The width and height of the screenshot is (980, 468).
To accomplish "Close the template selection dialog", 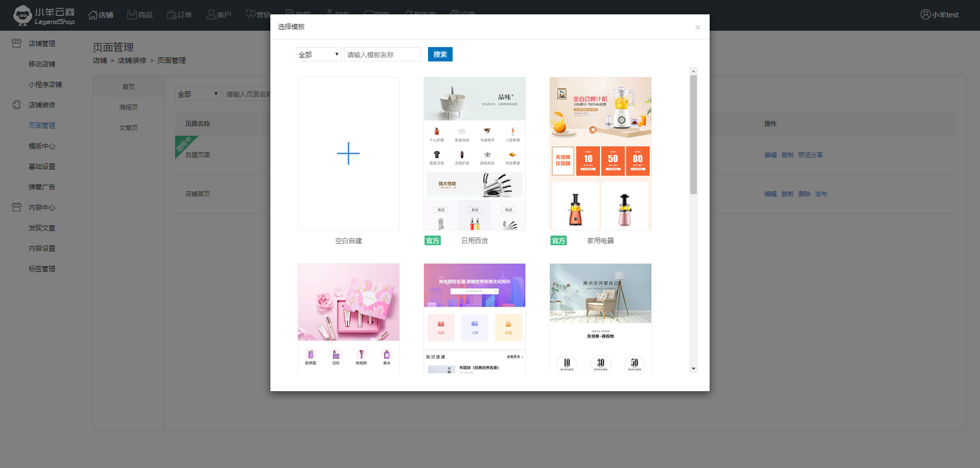I will [697, 28].
